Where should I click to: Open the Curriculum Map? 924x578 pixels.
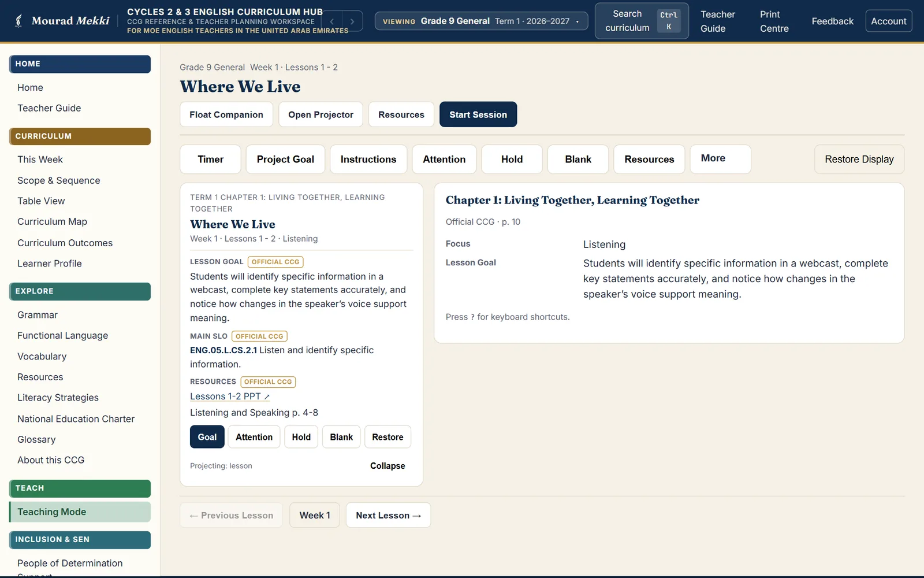[52, 222]
